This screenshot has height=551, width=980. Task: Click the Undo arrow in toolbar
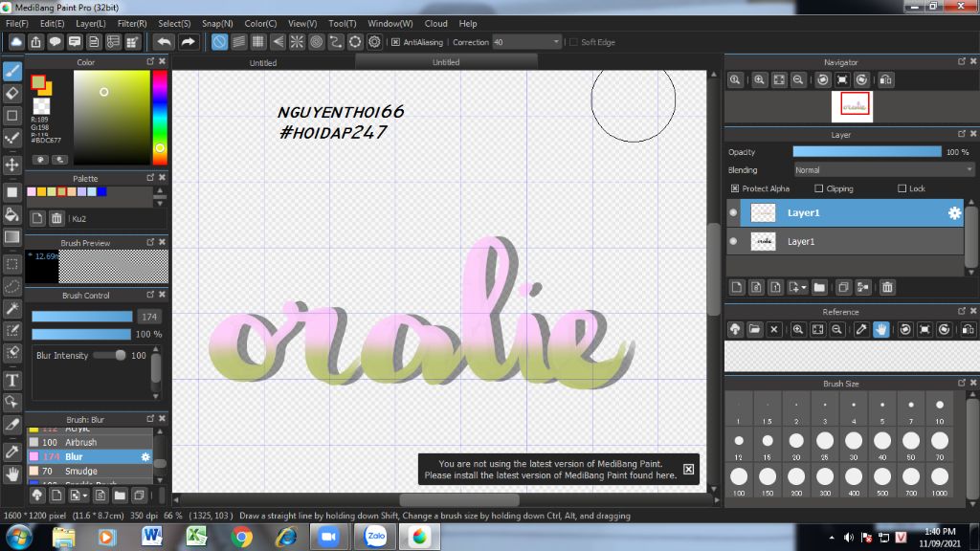pyautogui.click(x=165, y=42)
